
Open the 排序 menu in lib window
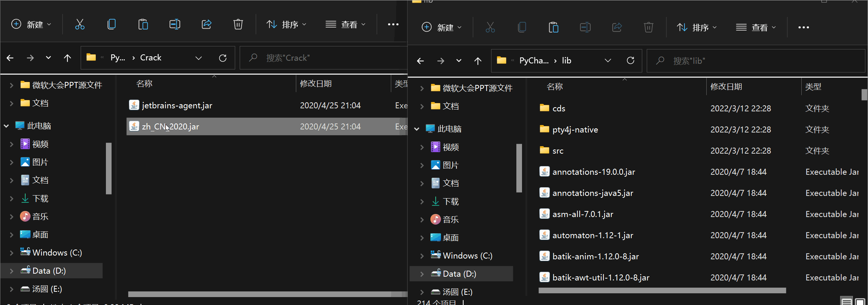(697, 28)
